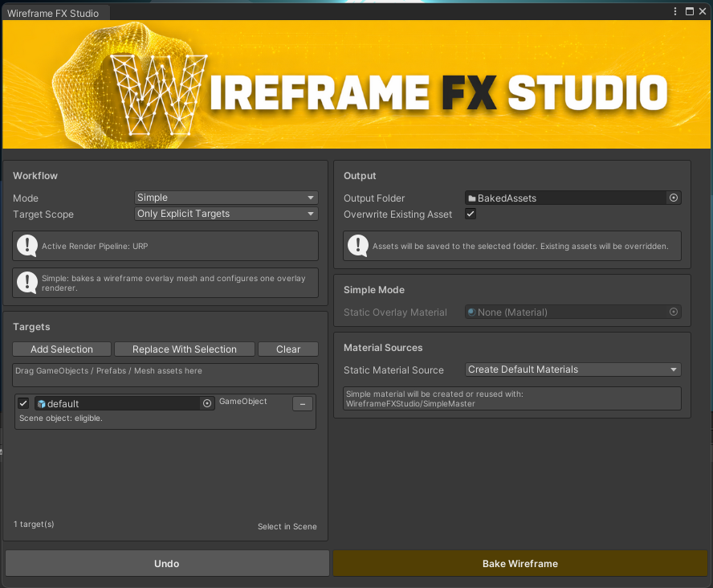Click Bake Wireframe button
The image size is (713, 588).
519,563
